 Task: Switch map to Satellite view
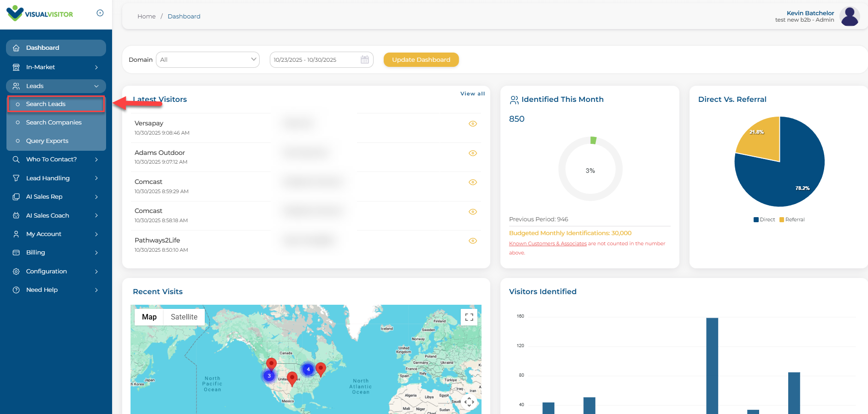(184, 317)
